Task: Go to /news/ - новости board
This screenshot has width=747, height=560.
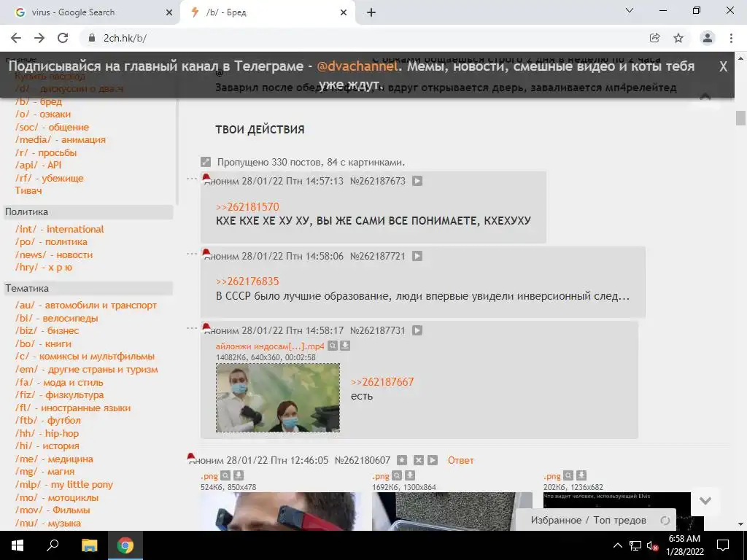Action: tap(54, 254)
